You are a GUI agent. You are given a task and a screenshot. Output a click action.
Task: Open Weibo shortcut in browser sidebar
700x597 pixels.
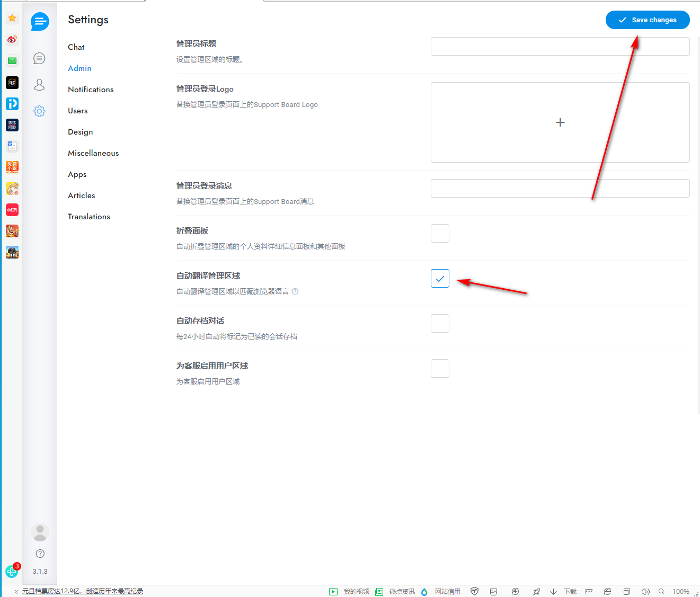tap(12, 40)
